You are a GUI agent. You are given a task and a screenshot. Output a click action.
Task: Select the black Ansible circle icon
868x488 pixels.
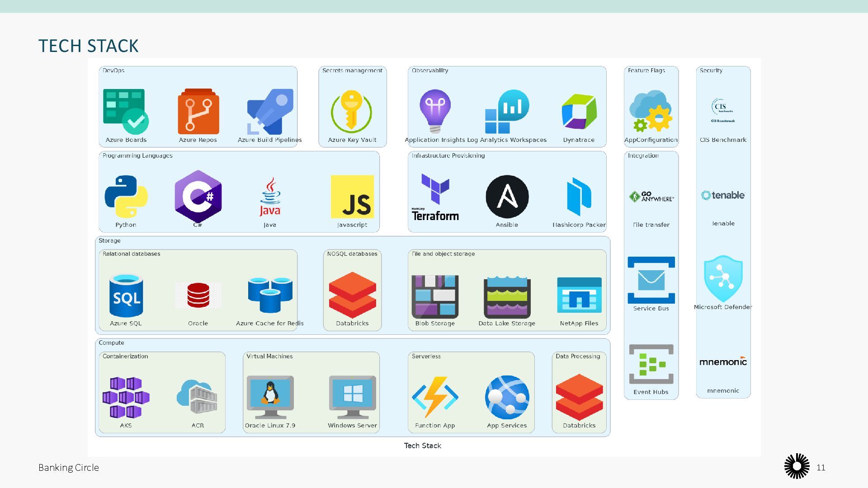(507, 197)
